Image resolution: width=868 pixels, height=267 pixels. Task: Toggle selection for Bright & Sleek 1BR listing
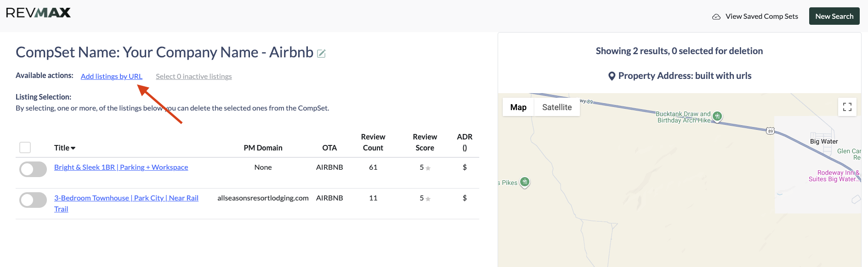coord(33,169)
